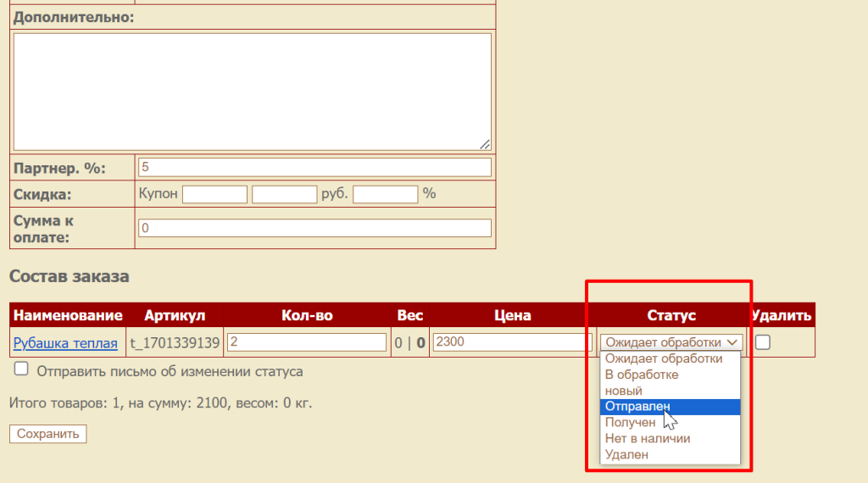Click the 'Наименование' column header
Viewport: 868px width, 483px height.
click(x=68, y=315)
